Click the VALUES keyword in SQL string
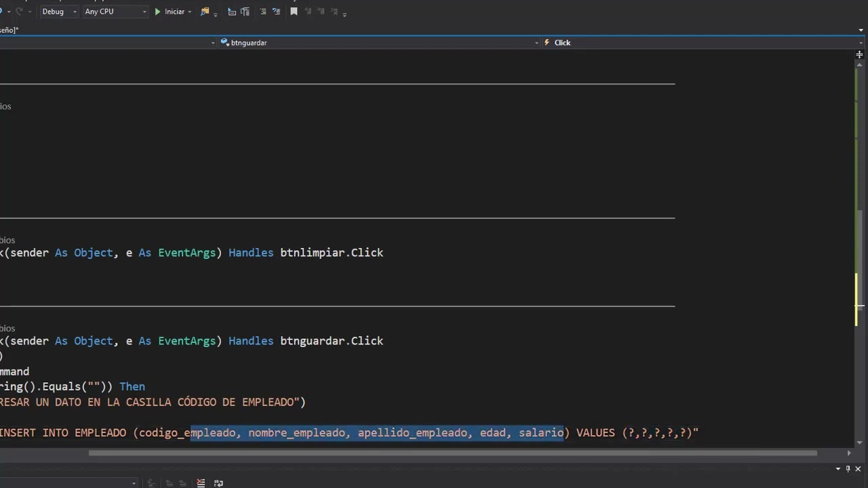868x488 pixels. [x=595, y=432]
